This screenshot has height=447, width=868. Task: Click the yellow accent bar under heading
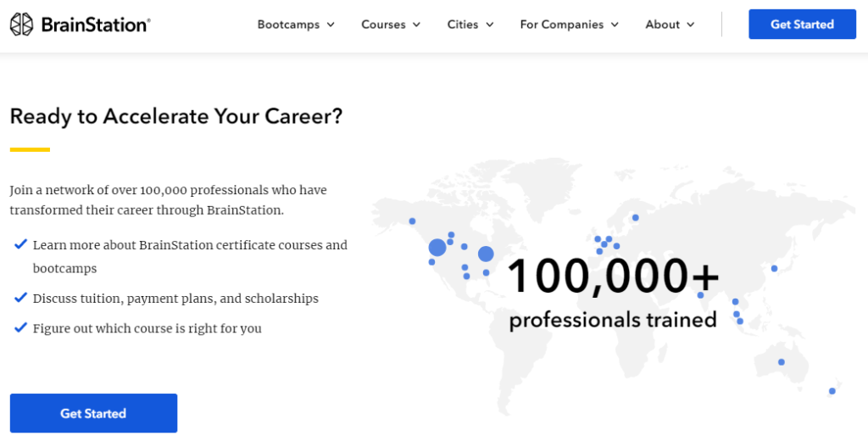click(x=30, y=149)
